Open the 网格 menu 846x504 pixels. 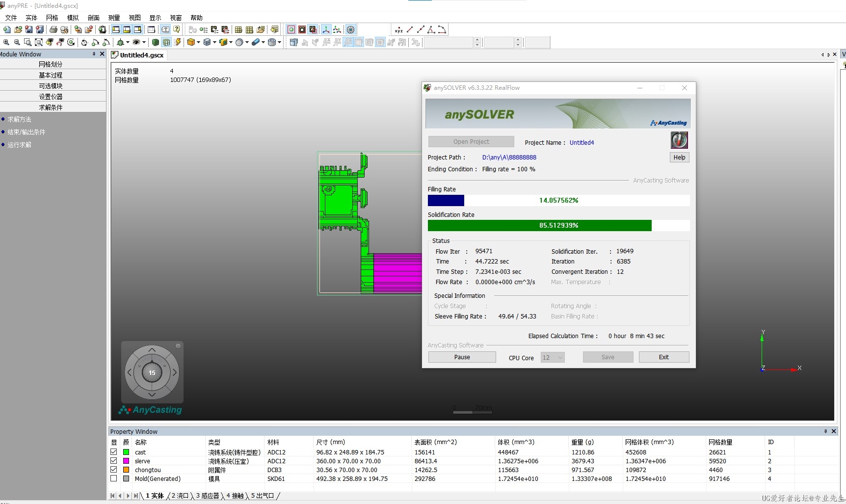(x=52, y=18)
